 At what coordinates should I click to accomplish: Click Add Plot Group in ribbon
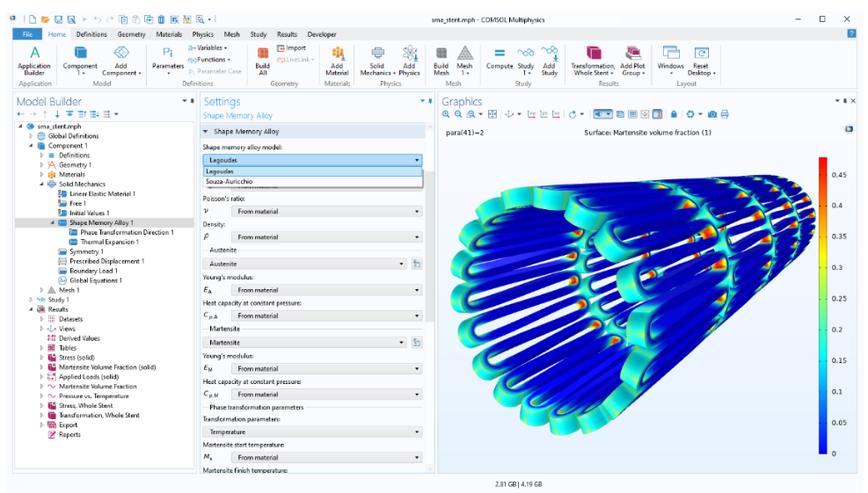pyautogui.click(x=632, y=61)
